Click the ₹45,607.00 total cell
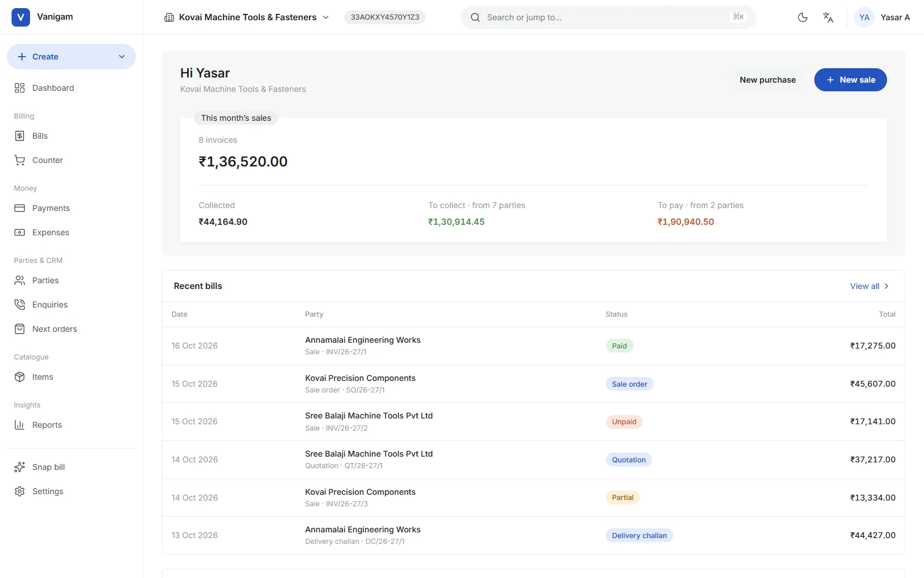This screenshot has width=924, height=578. pyautogui.click(x=873, y=384)
